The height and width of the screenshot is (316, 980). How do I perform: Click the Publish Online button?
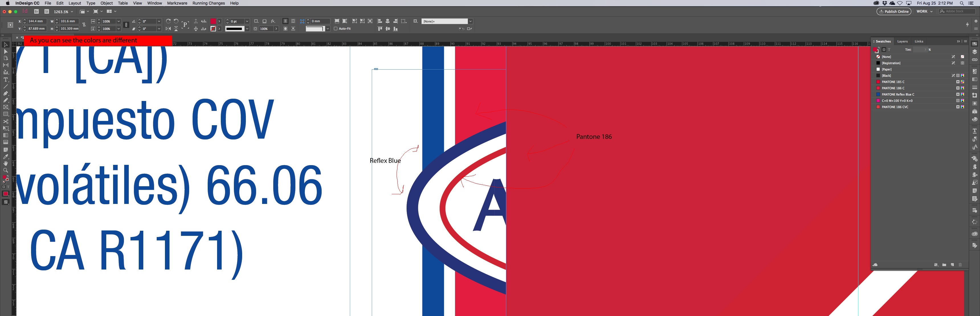click(x=894, y=11)
